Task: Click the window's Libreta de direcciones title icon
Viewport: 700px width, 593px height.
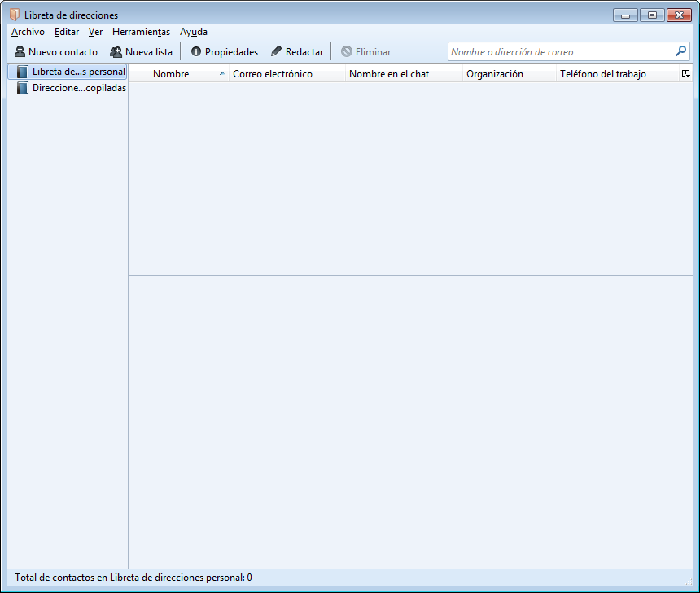Action: (14, 15)
